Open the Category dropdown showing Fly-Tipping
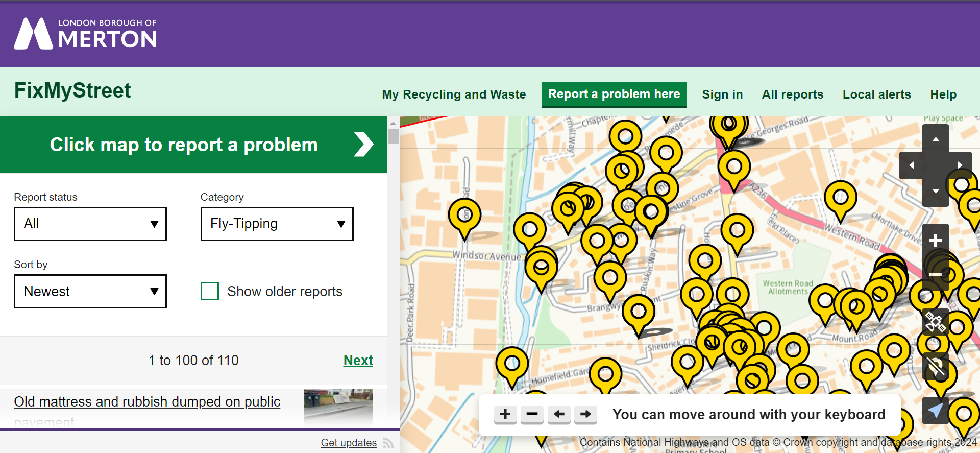The height and width of the screenshot is (453, 980). coord(277,224)
